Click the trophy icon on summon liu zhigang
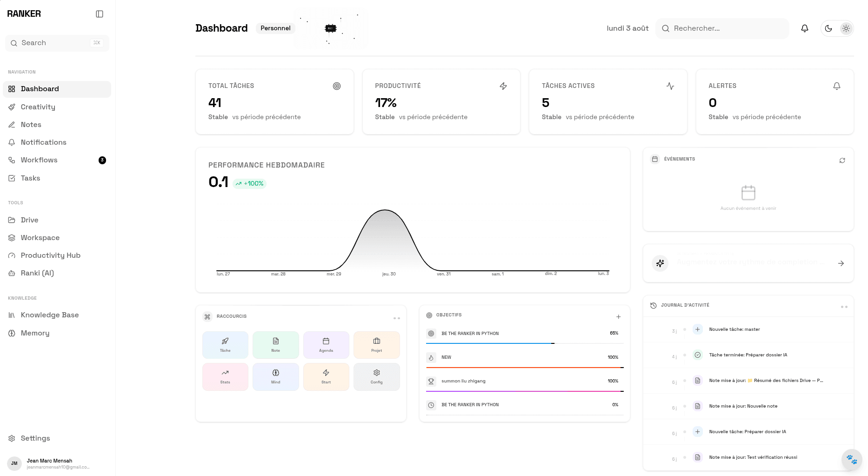This screenshot has width=868, height=476. (431, 381)
